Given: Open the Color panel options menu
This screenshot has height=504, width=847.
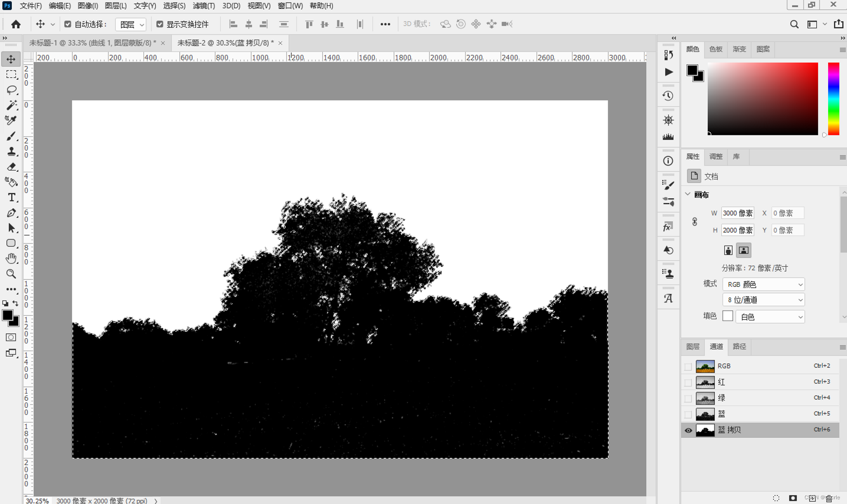Looking at the screenshot, I should 842,50.
